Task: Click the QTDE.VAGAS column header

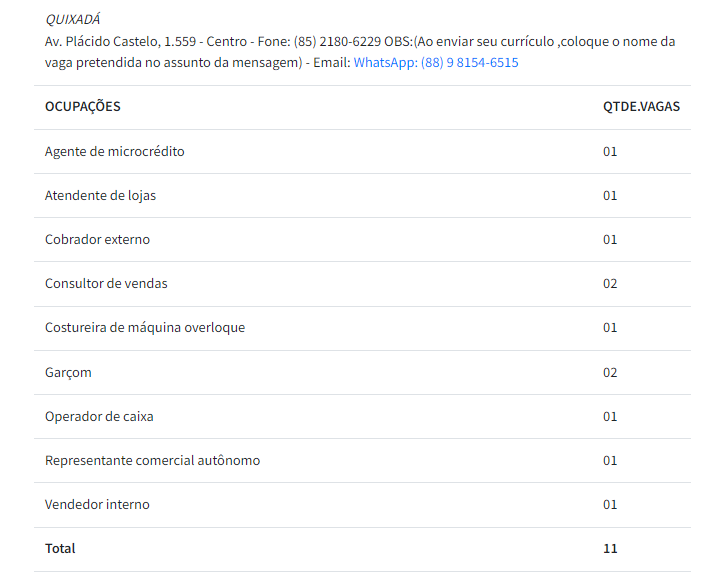Action: [641, 107]
